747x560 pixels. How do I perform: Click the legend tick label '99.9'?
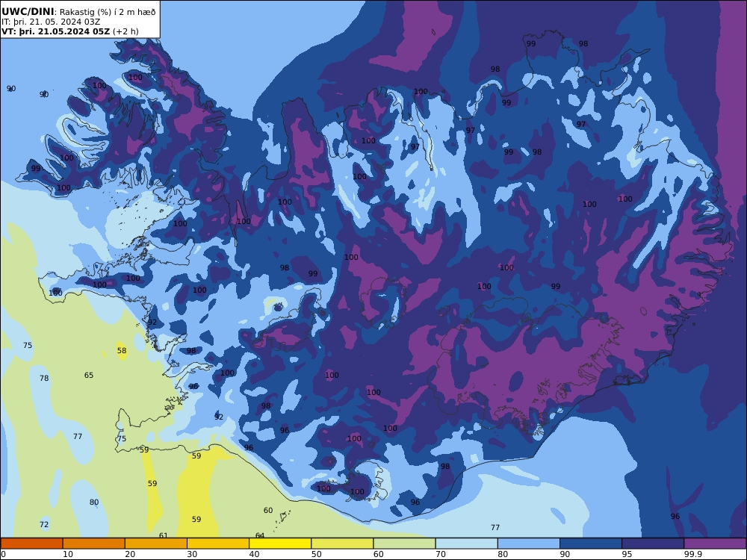[x=693, y=554]
